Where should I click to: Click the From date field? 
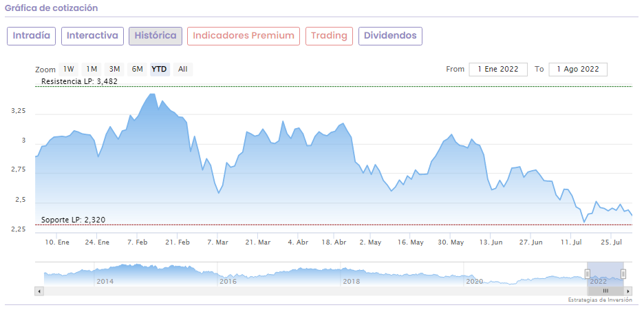point(498,69)
